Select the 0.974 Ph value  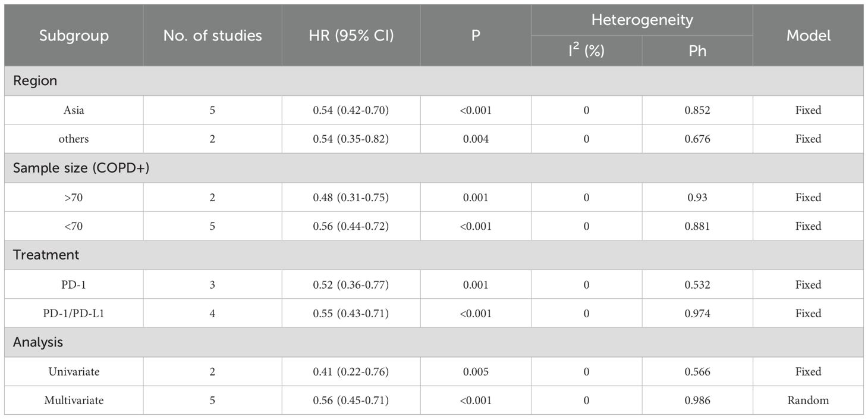point(697,314)
